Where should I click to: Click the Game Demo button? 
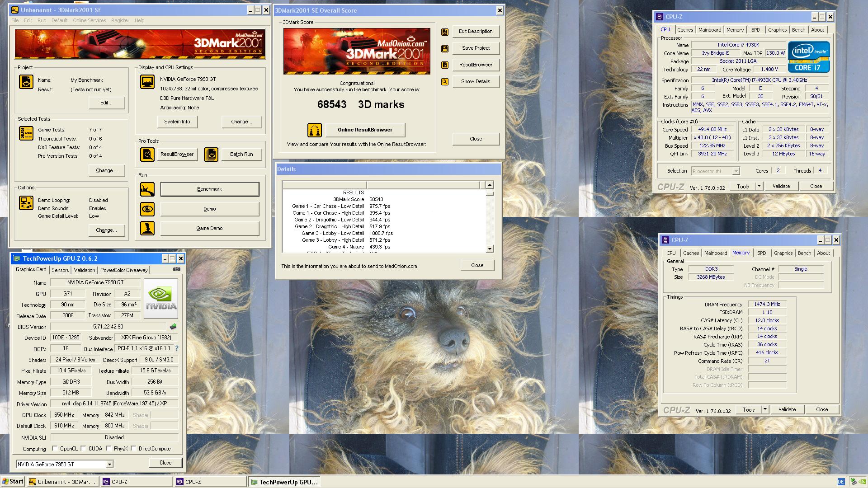[210, 229]
